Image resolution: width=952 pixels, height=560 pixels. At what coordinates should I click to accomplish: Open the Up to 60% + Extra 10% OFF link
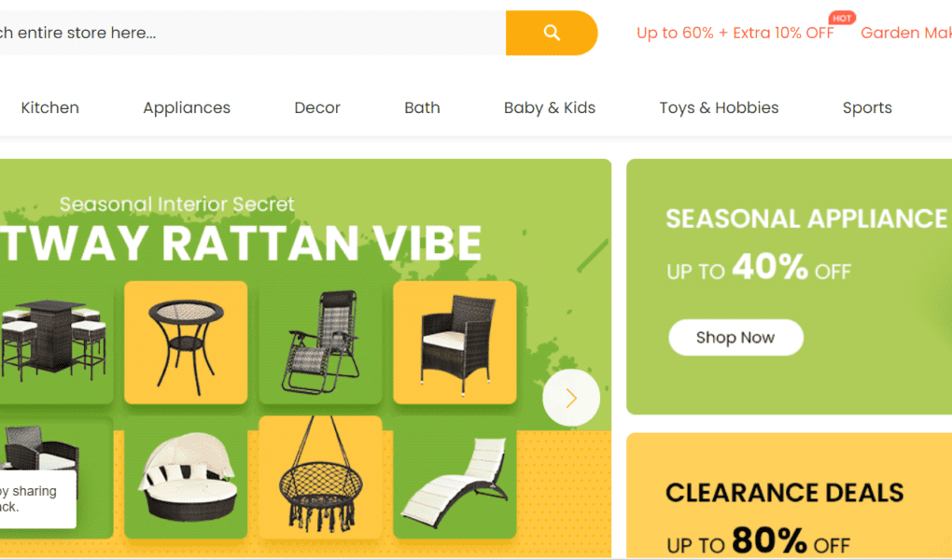click(735, 33)
